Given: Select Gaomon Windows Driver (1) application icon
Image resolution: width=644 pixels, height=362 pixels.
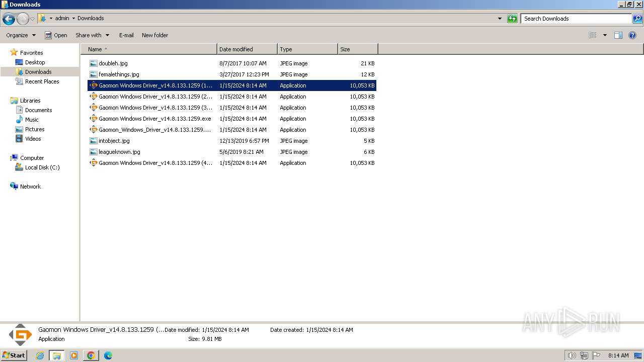Looking at the screenshot, I should pyautogui.click(x=93, y=85).
